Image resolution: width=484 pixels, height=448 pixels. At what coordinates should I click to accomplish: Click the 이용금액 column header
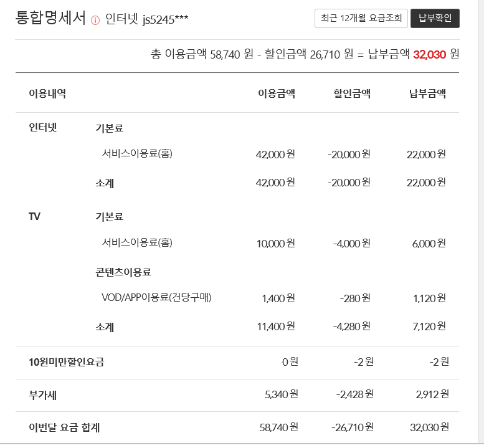click(277, 93)
